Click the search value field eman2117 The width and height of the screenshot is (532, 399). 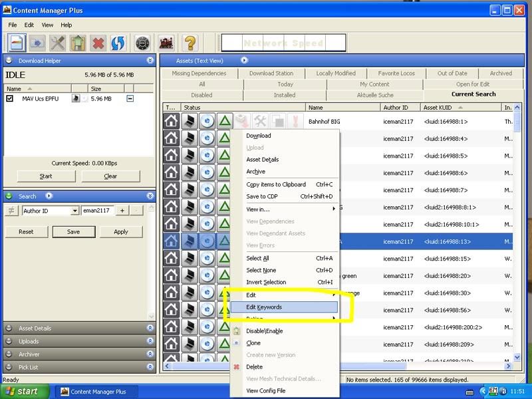(x=98, y=211)
